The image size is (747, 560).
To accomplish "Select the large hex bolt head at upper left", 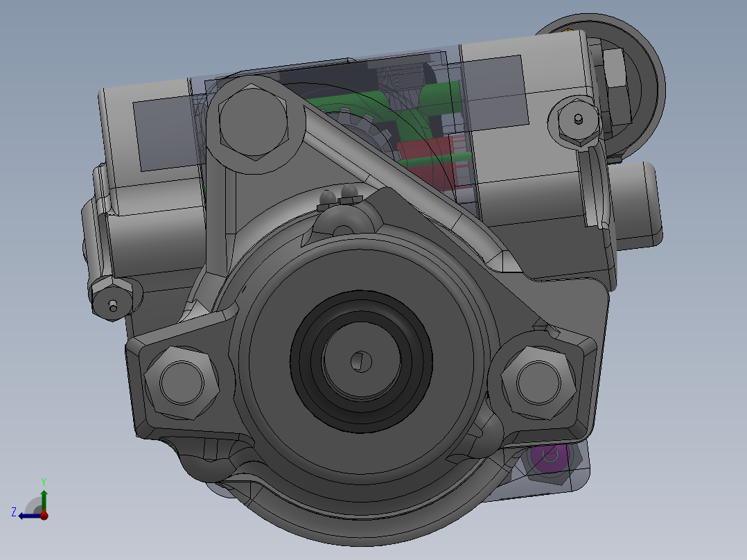I will point(254,121).
